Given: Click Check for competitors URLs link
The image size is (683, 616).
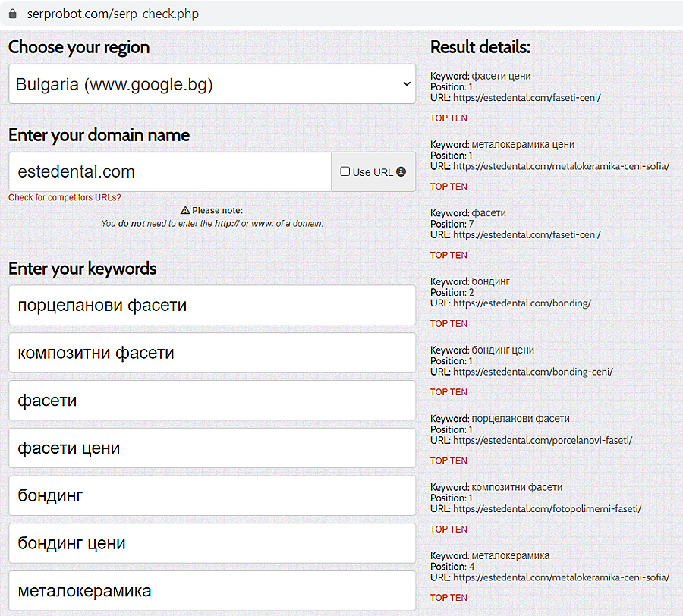Looking at the screenshot, I should (65, 198).
